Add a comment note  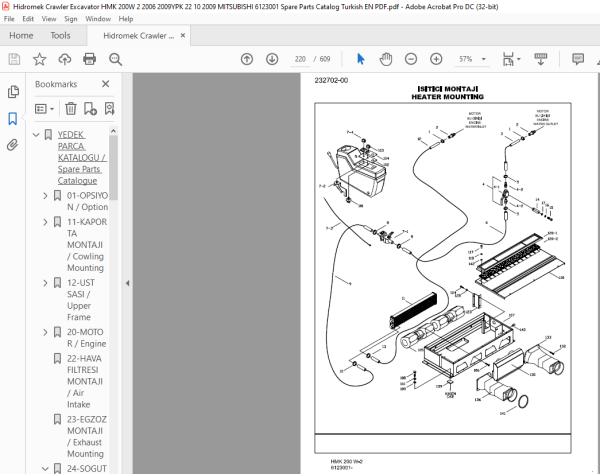coord(578,59)
